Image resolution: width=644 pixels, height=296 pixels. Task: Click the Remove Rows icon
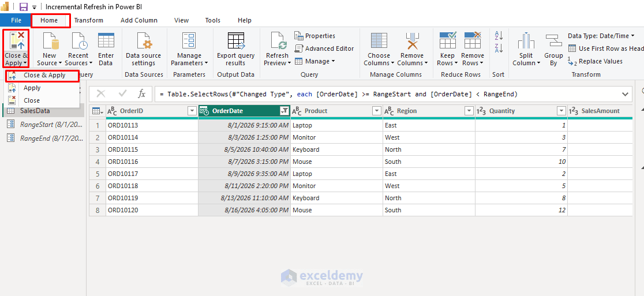472,40
